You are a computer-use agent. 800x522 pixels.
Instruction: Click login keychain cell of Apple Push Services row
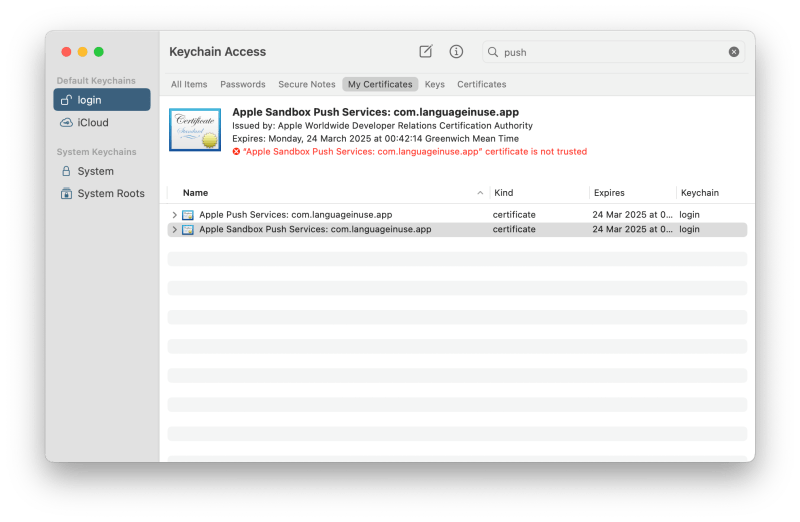(x=689, y=215)
